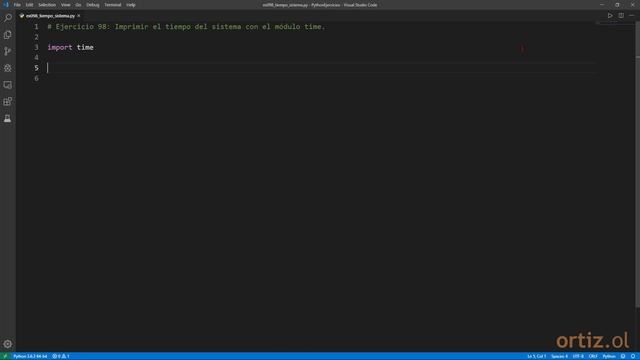Click the remote indicator in status bar

(x=5, y=356)
